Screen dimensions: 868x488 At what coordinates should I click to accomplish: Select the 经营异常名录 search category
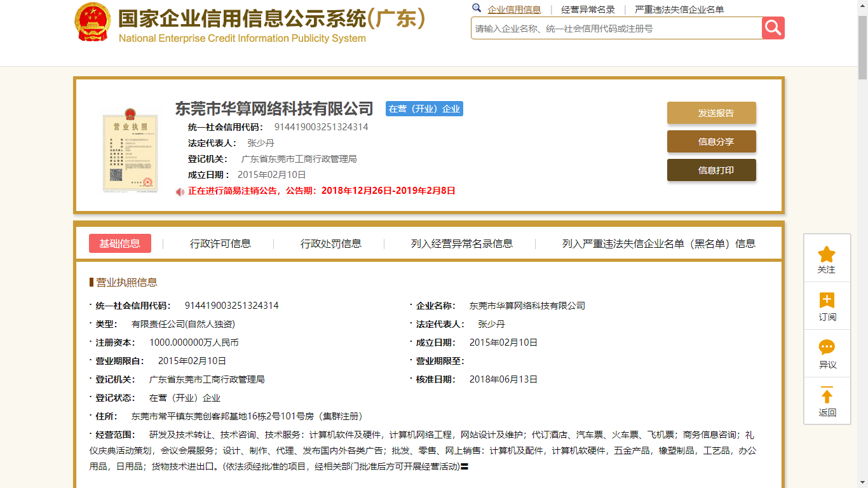tap(588, 10)
